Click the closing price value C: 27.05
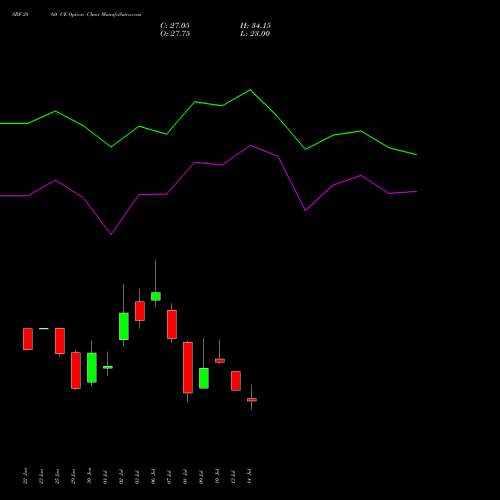 (175, 26)
